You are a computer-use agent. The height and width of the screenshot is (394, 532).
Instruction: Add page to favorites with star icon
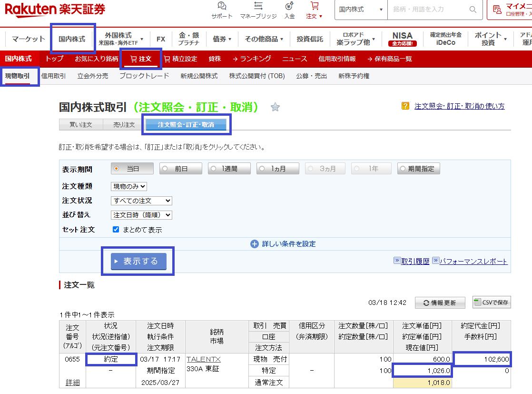click(x=275, y=107)
